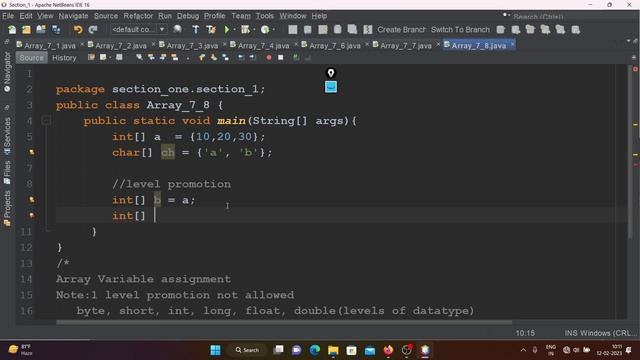Click the Open Project toolbar icon
Image resolution: width=640 pixels, height=360 pixels.
tap(41, 29)
